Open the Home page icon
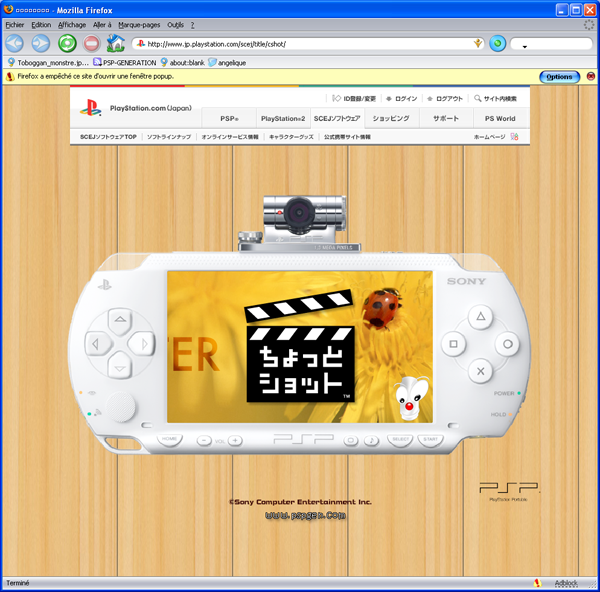Viewport: 600px width, 592px height. pos(116,43)
